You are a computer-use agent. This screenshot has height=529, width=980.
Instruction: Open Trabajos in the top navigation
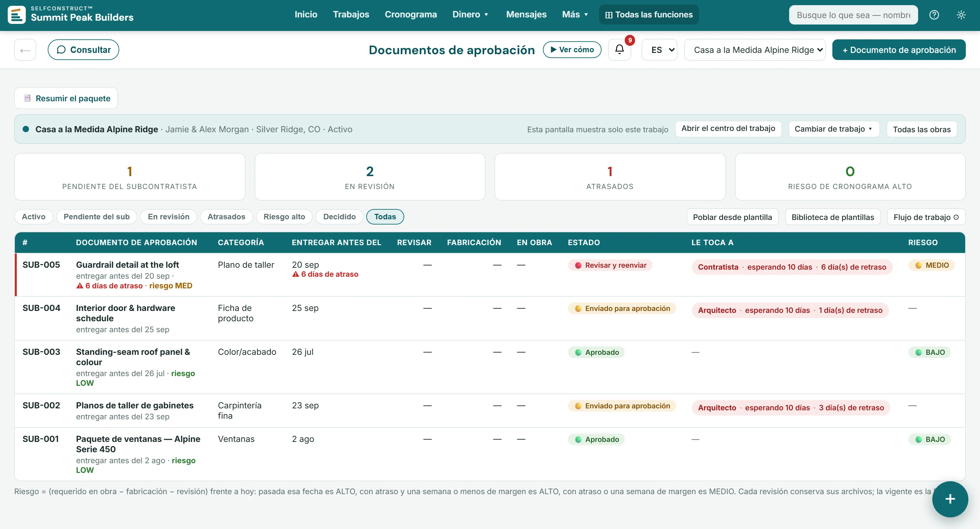(x=351, y=15)
